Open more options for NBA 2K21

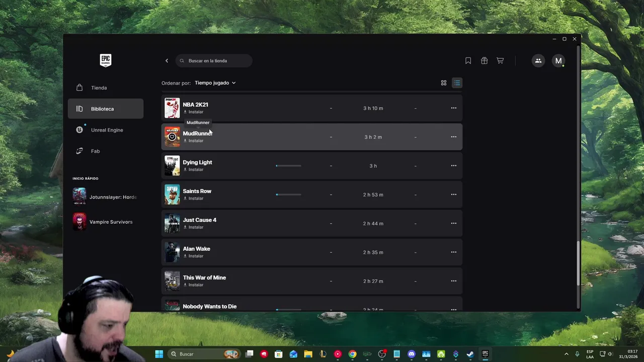[x=454, y=108]
